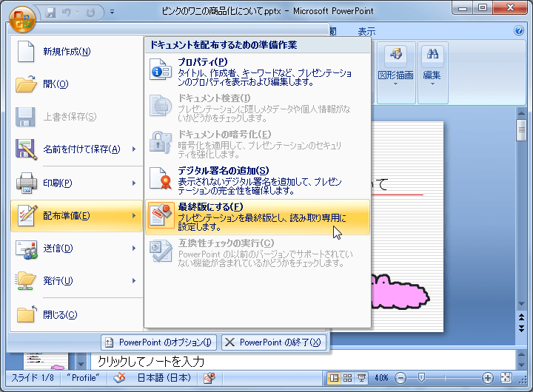Image resolution: width=533 pixels, height=392 pixels.
Task: Click the 最終版にする(F) stamp icon
Action: coord(161,214)
